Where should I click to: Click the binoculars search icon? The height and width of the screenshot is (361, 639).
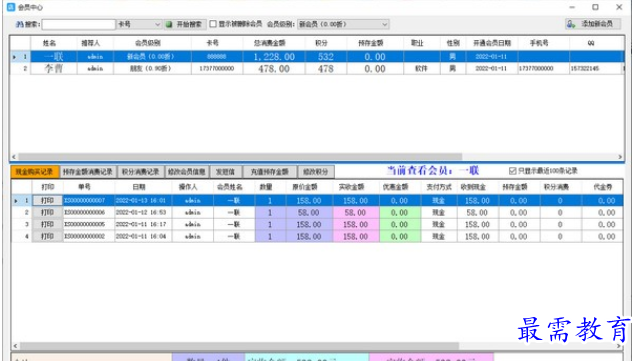[x=19, y=24]
